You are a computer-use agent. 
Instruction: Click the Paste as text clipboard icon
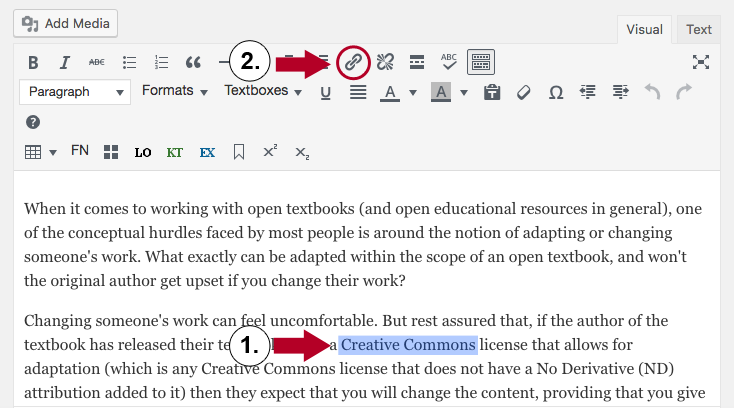click(492, 92)
